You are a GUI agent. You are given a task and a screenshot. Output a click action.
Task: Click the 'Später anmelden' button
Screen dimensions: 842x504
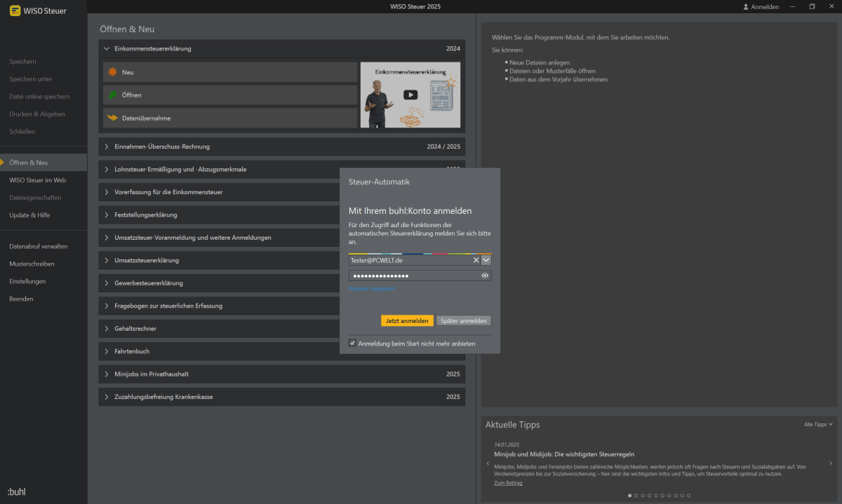coord(464,320)
